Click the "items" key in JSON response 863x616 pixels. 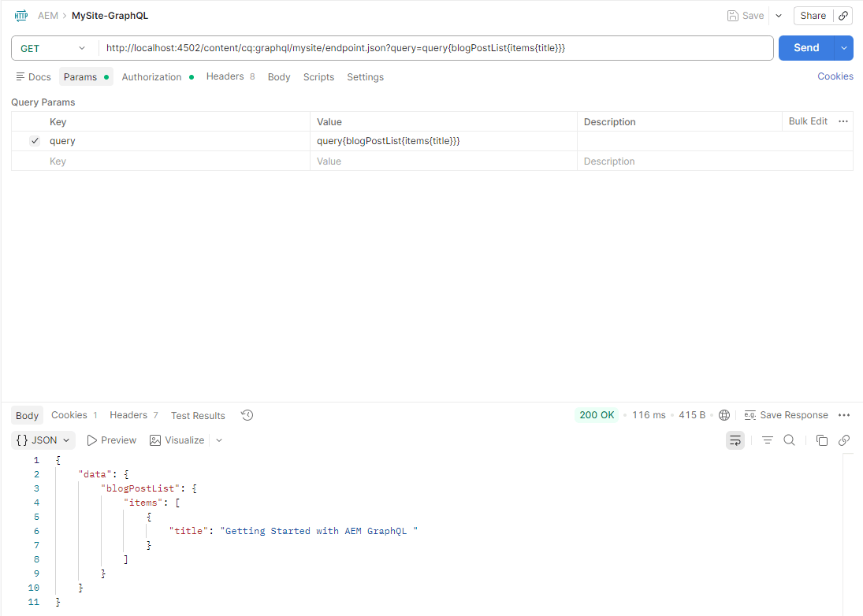[x=143, y=503]
